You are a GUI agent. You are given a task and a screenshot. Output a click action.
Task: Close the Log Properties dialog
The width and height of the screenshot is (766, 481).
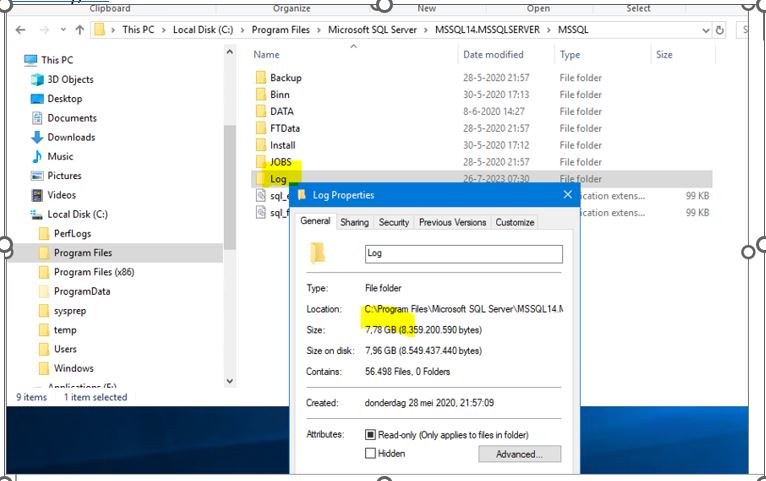(567, 195)
